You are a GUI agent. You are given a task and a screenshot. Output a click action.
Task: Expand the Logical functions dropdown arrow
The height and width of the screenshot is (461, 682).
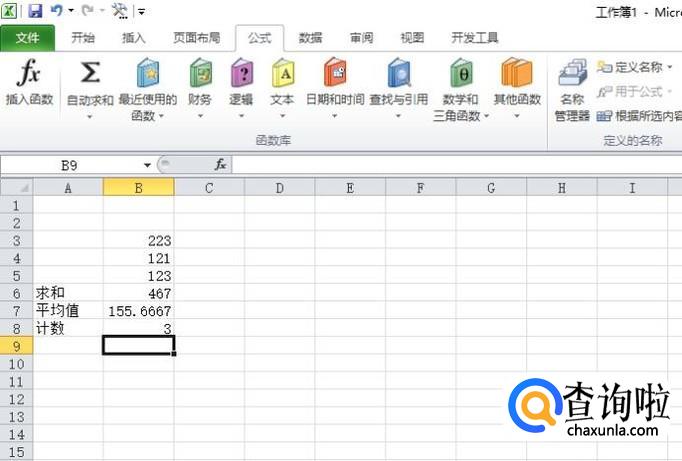coord(241,116)
